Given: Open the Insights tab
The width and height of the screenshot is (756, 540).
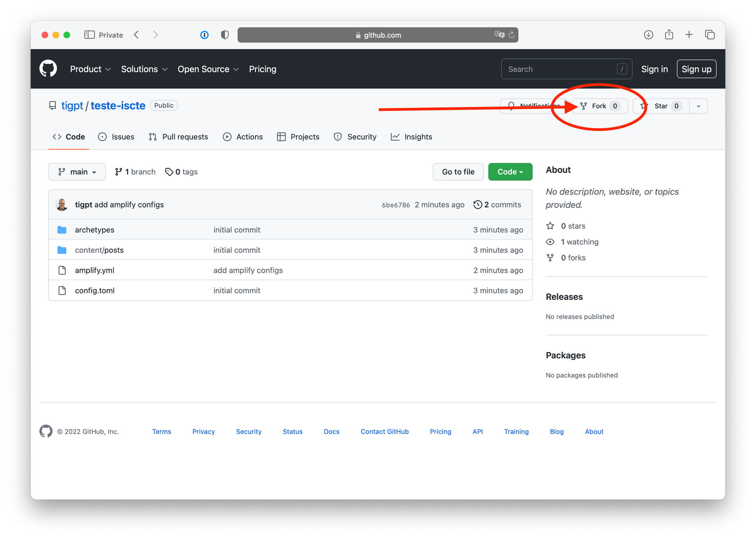Looking at the screenshot, I should click(x=411, y=137).
